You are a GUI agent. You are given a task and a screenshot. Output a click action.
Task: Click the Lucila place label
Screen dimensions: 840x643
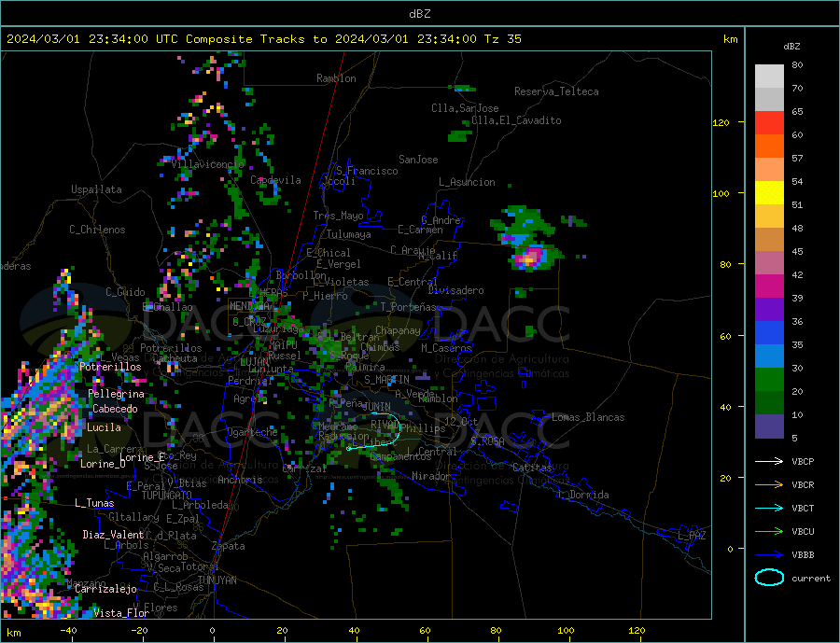(x=104, y=427)
